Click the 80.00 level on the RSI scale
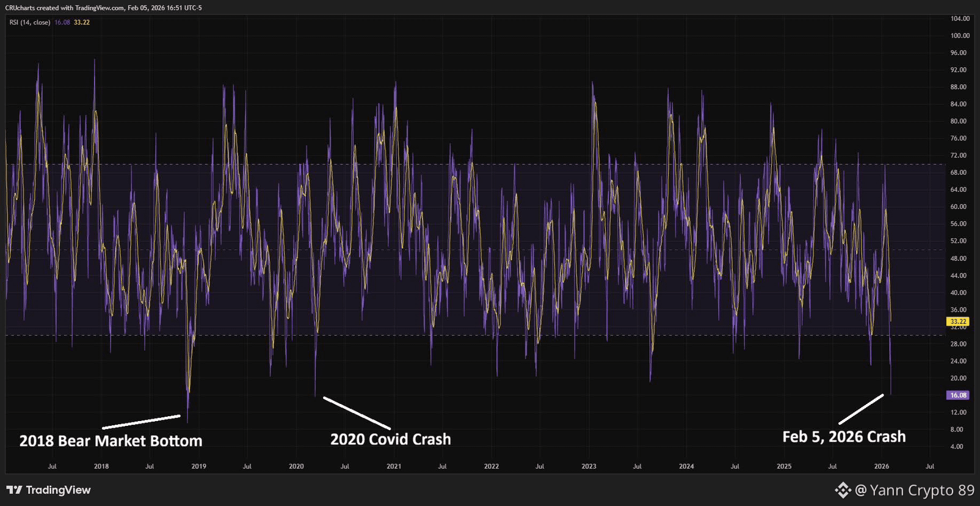980x506 pixels. (959, 122)
